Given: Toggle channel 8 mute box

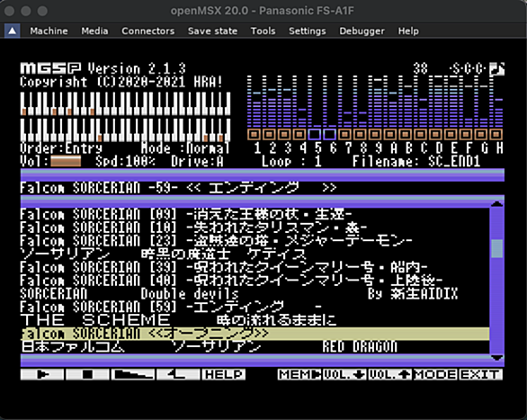Looking at the screenshot, I should [x=361, y=134].
